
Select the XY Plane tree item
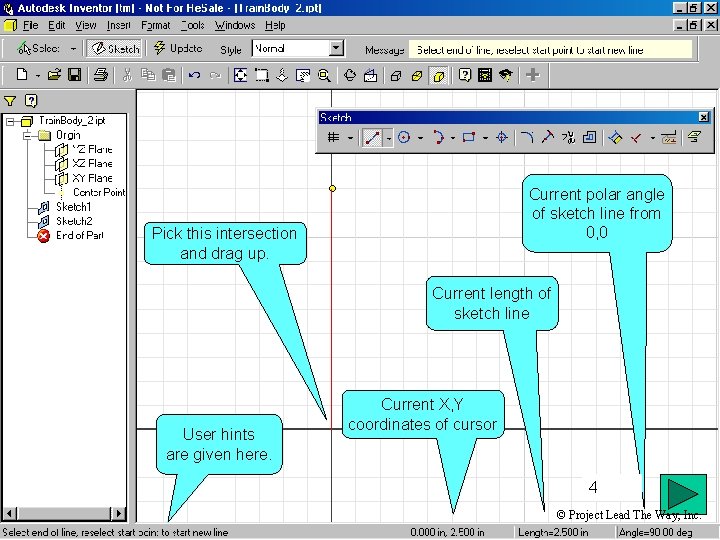point(92,178)
